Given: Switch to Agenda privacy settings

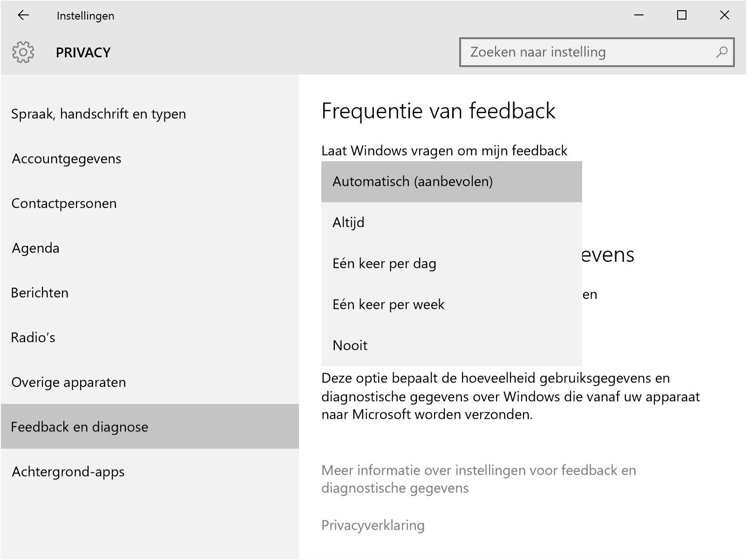Looking at the screenshot, I should pyautogui.click(x=36, y=248).
